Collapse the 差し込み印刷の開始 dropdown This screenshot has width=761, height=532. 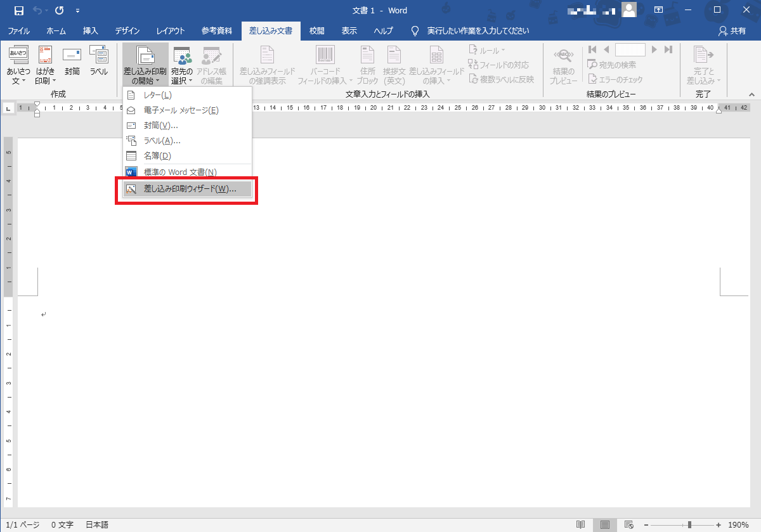[x=145, y=65]
